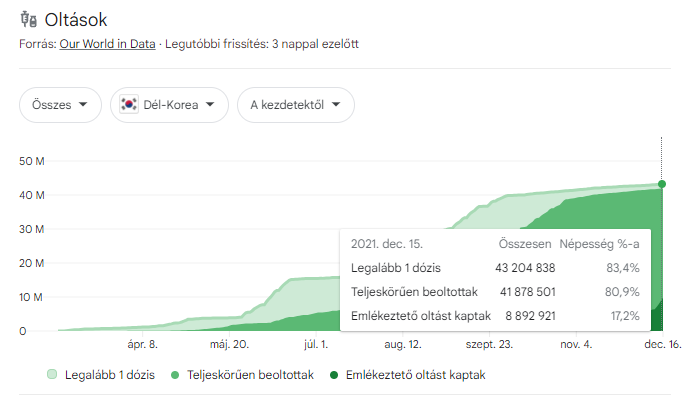Open the Dél-Korea country dropdown
693x406 pixels.
point(169,105)
